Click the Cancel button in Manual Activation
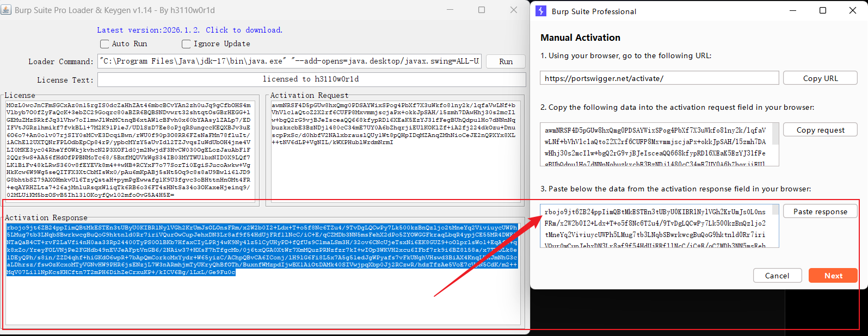Screen dimensions: 868x336 pos(777,276)
